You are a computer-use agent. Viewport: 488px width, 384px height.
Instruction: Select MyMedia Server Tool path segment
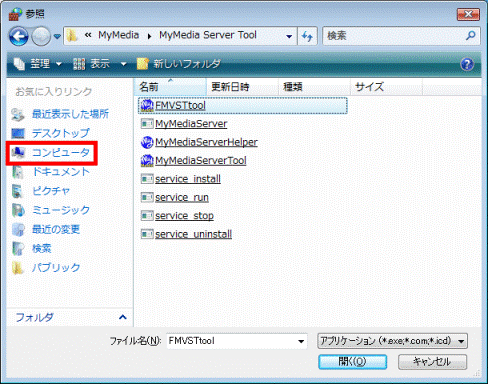click(208, 35)
